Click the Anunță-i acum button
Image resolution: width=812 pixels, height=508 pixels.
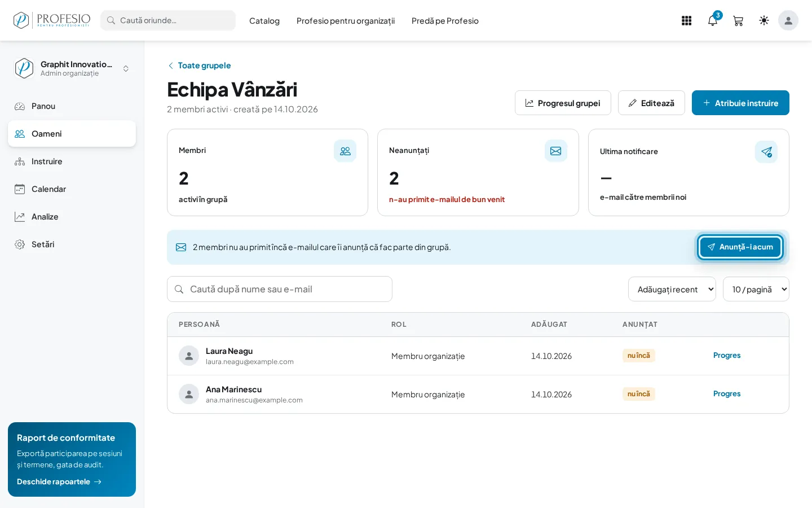pyautogui.click(x=740, y=247)
